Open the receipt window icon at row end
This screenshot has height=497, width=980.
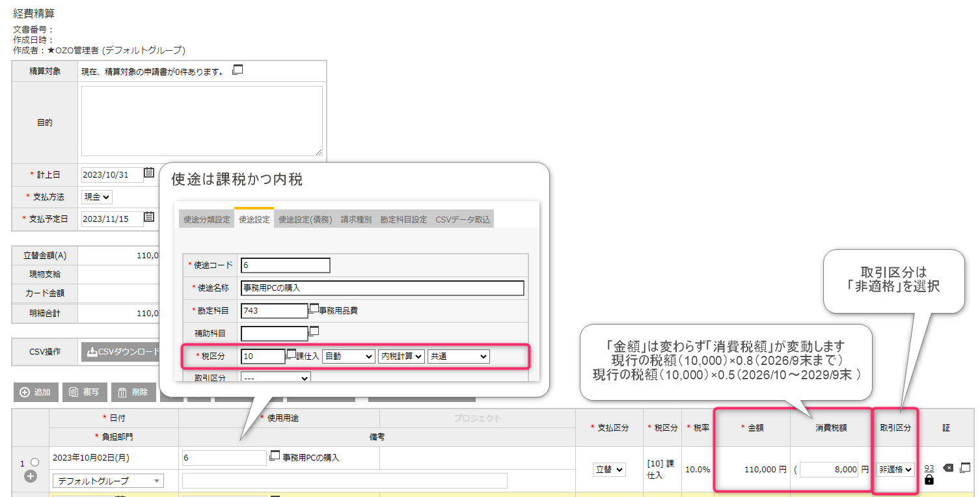click(x=965, y=468)
